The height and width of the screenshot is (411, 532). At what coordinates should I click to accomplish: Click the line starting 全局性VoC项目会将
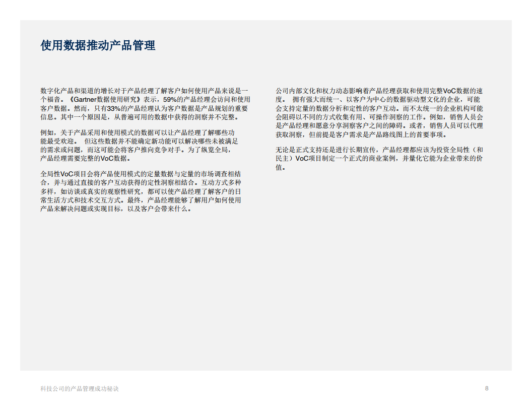click(x=141, y=174)
